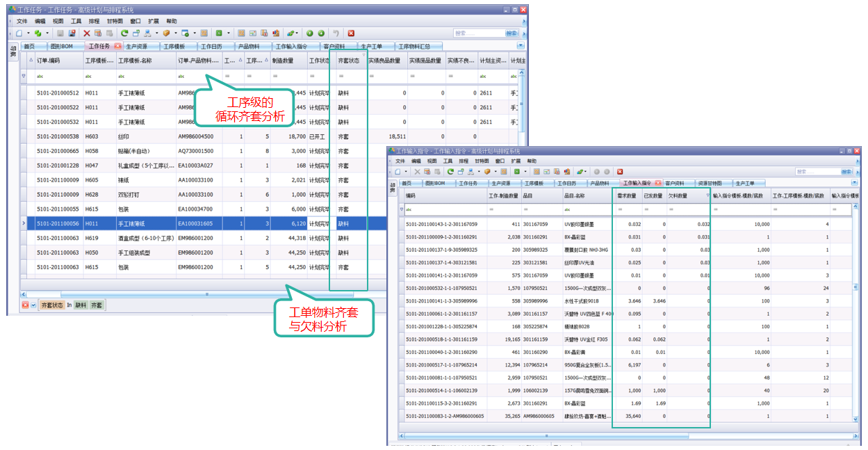
Task: Click the Undo arrow icon in 工作任务 toolbar
Action: tap(336, 33)
